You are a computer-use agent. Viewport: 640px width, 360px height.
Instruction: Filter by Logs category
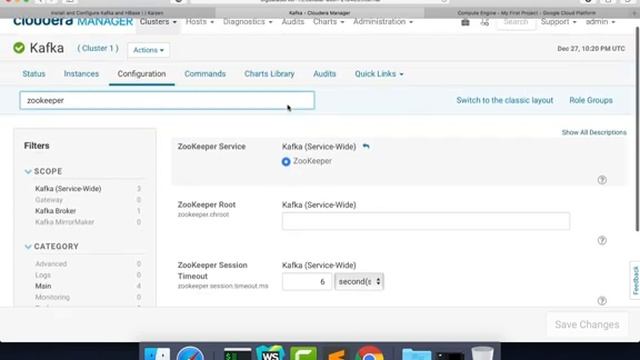[43, 275]
